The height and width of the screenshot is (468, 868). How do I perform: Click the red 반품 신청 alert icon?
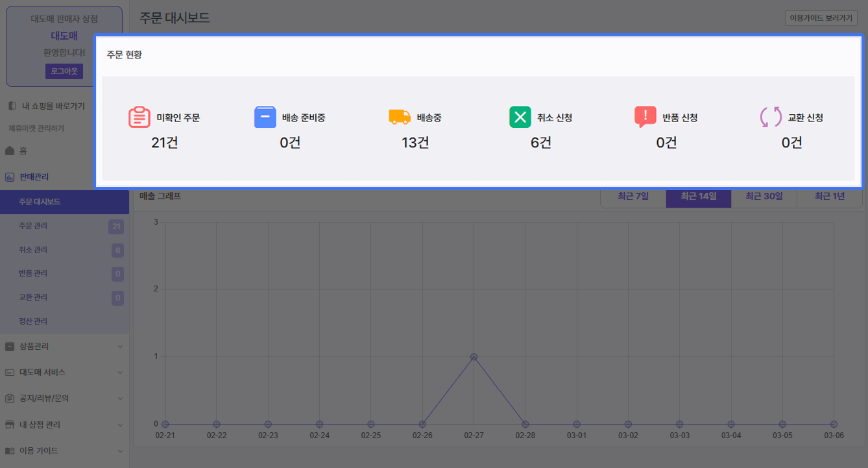point(645,117)
